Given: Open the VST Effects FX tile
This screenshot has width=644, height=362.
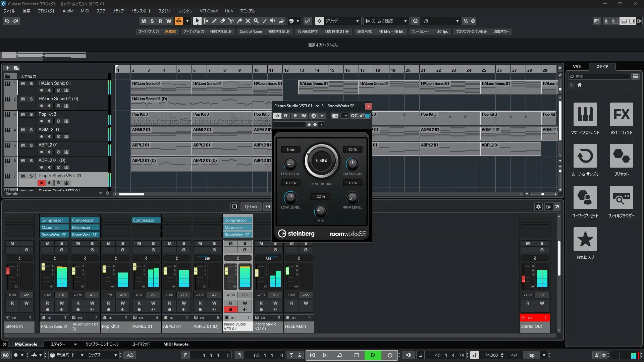Looking at the screenshot, I should (x=621, y=115).
